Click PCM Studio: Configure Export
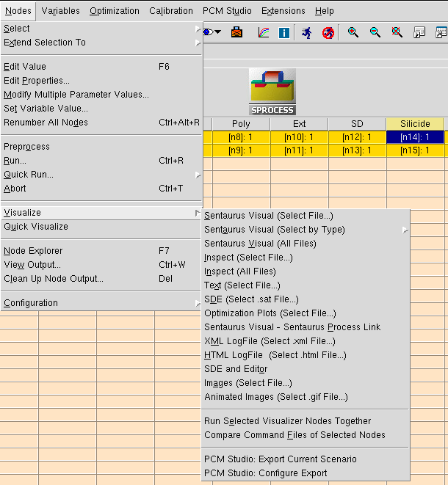The width and height of the screenshot is (448, 485). (266, 473)
